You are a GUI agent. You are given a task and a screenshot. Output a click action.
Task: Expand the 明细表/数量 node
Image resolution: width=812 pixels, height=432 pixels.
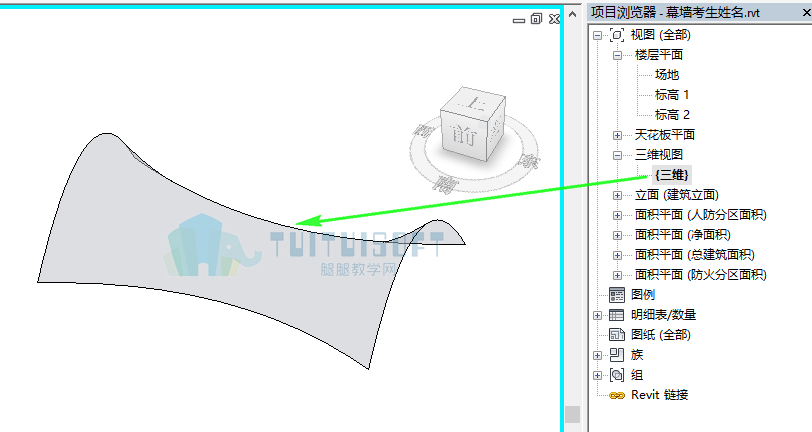(598, 315)
